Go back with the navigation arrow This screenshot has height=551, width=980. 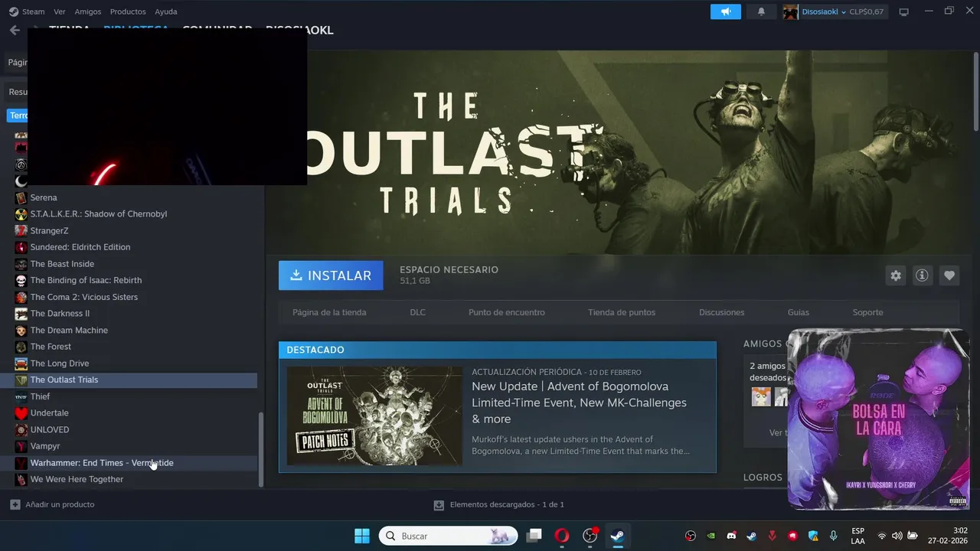(x=15, y=30)
